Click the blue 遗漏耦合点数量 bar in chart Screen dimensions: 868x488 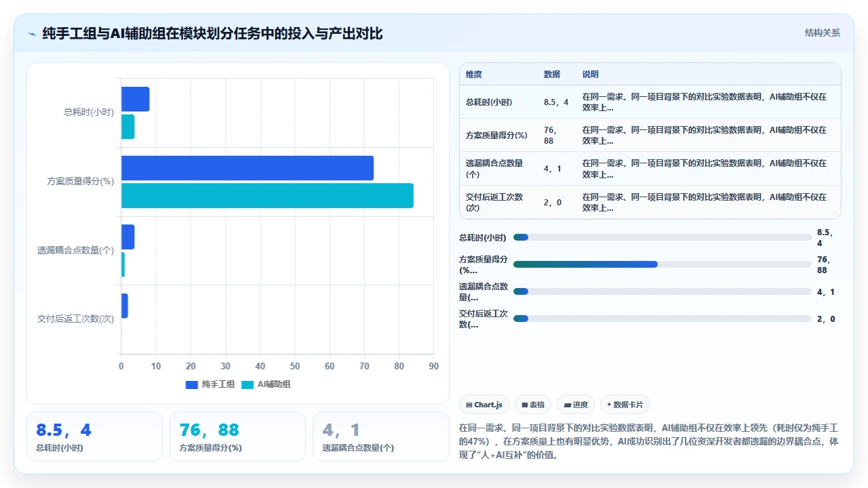(127, 237)
